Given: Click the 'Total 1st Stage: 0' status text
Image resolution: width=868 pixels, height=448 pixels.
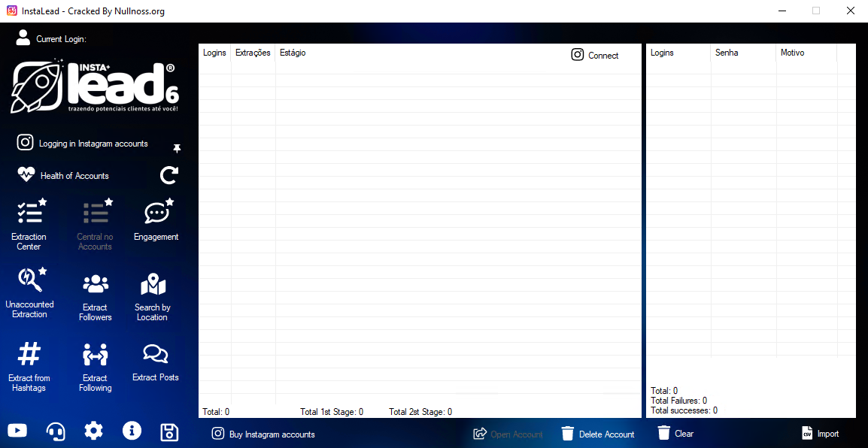Looking at the screenshot, I should (332, 411).
